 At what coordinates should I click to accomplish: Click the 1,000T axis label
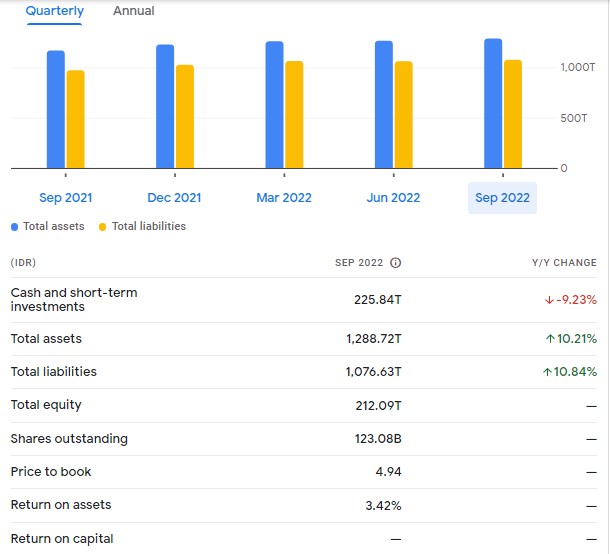pos(577,68)
